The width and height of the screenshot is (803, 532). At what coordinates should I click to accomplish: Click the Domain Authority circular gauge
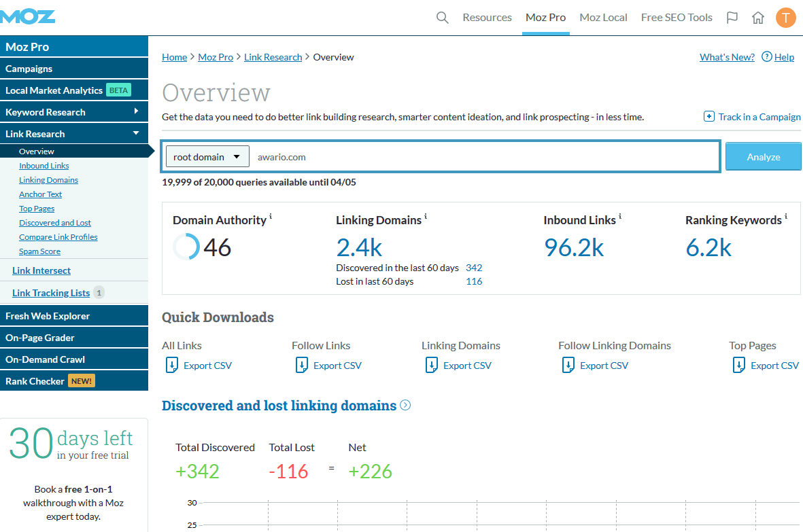coord(186,247)
